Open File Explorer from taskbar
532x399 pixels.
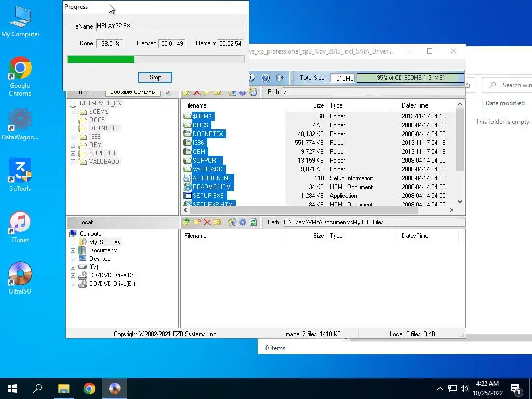pos(63,389)
